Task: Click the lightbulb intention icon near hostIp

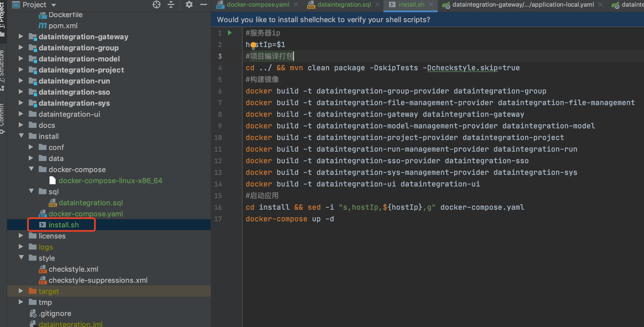Action: coord(253,45)
